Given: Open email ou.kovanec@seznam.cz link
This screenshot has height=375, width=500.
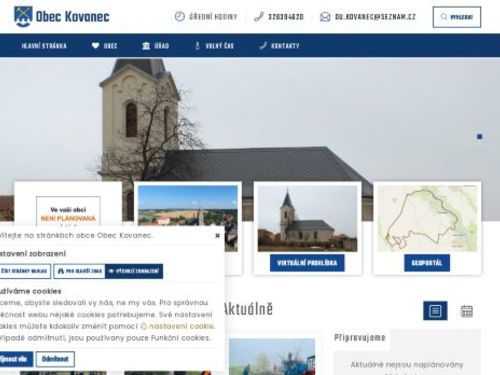Looking at the screenshot, I should (x=375, y=17).
